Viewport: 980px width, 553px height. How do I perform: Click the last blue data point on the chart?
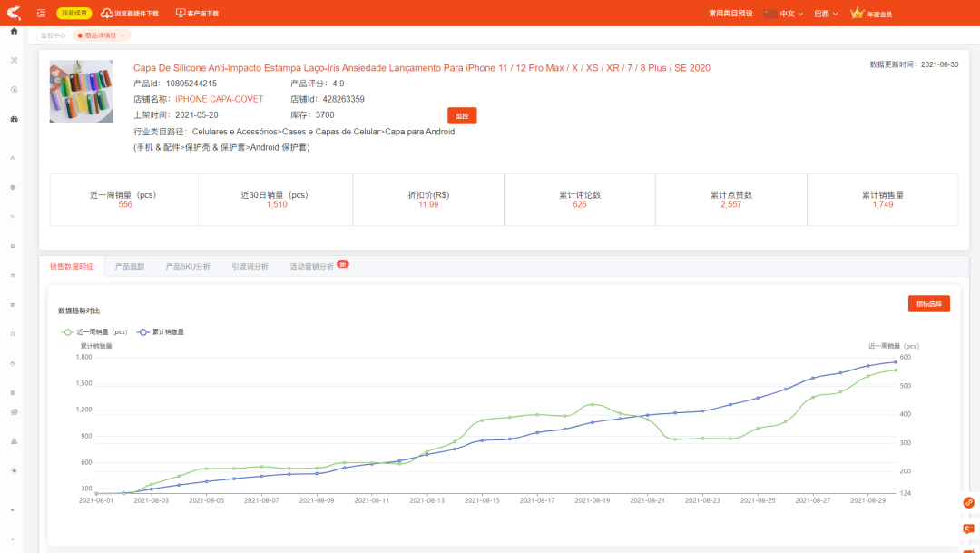[x=896, y=362]
